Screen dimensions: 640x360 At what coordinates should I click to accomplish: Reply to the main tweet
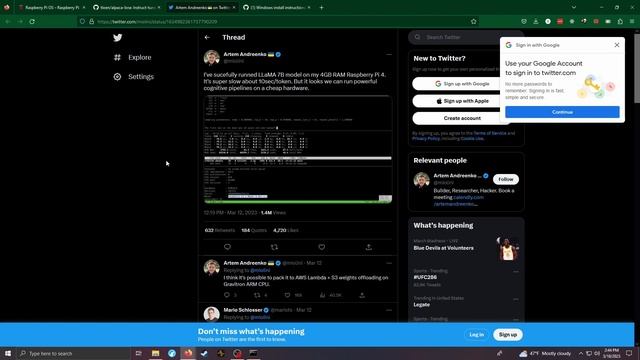(x=227, y=247)
